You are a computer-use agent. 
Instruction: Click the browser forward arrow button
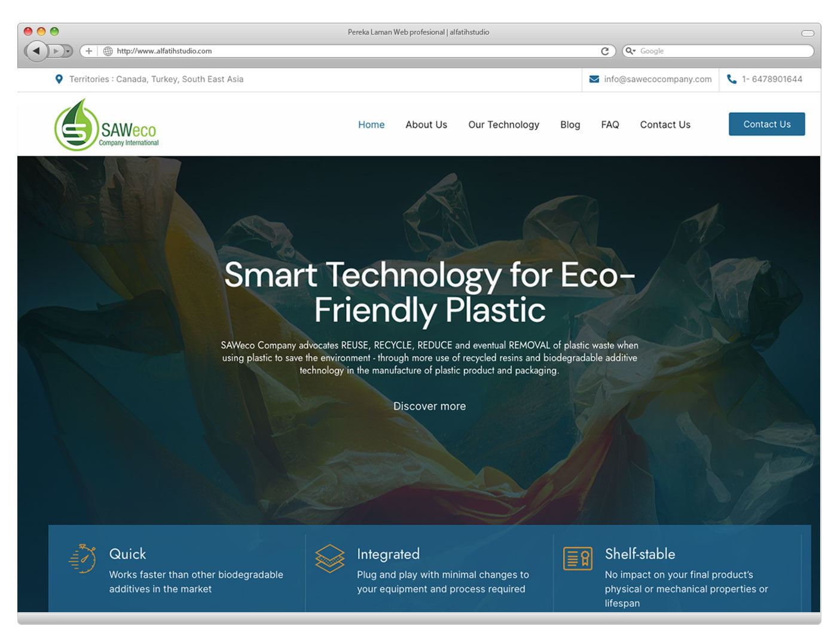pyautogui.click(x=56, y=51)
